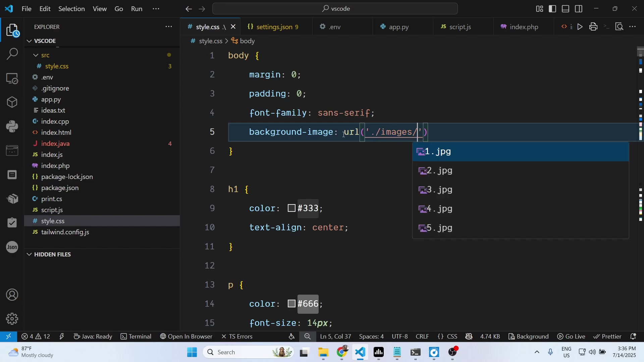Toggle Go Live server
644x362 pixels.
click(572, 337)
